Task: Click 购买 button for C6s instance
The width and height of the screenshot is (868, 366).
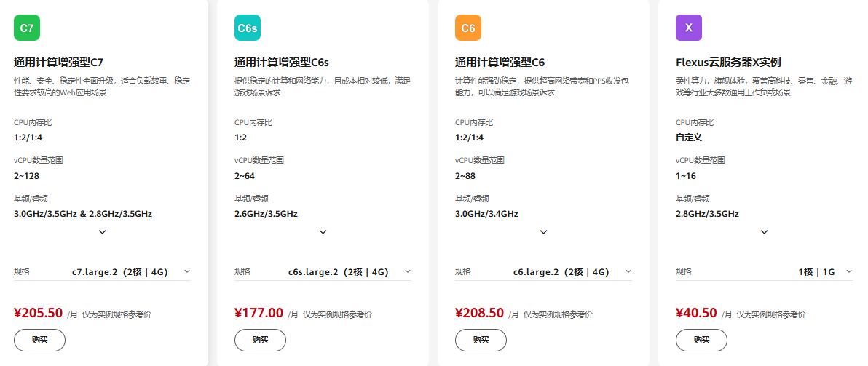Action: (x=260, y=340)
